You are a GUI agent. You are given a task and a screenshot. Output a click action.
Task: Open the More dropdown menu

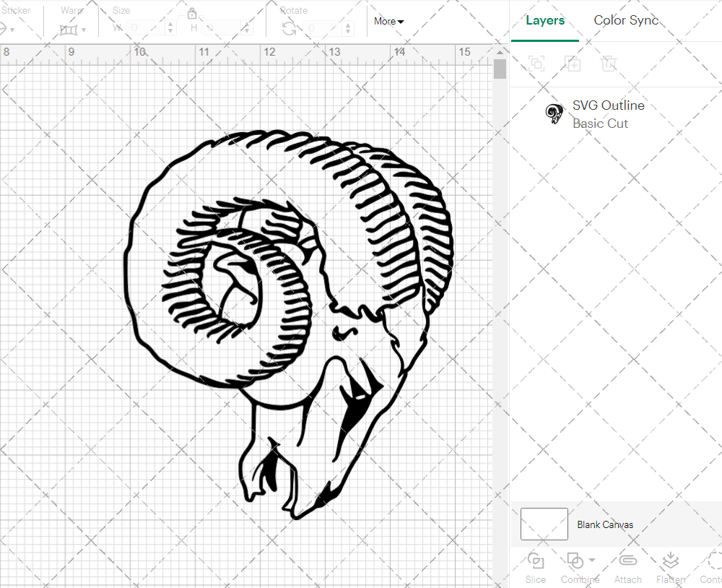[x=388, y=21]
